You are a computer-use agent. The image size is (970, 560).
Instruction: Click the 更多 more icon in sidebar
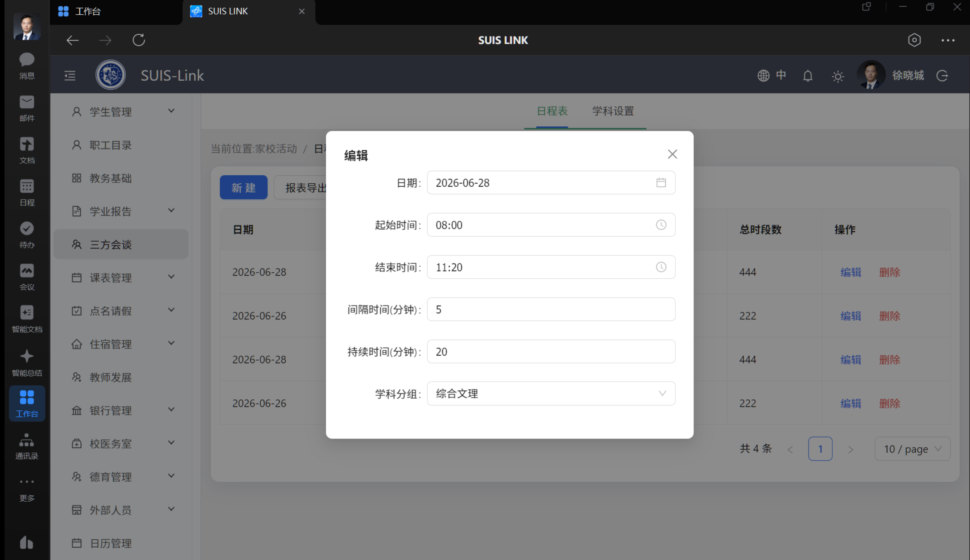tap(27, 489)
